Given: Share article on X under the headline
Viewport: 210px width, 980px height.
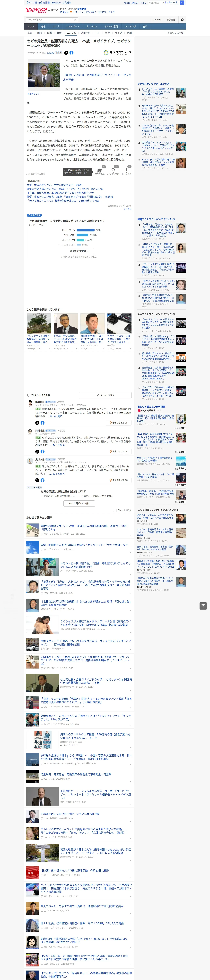Looking at the screenshot, I should (66, 53).
